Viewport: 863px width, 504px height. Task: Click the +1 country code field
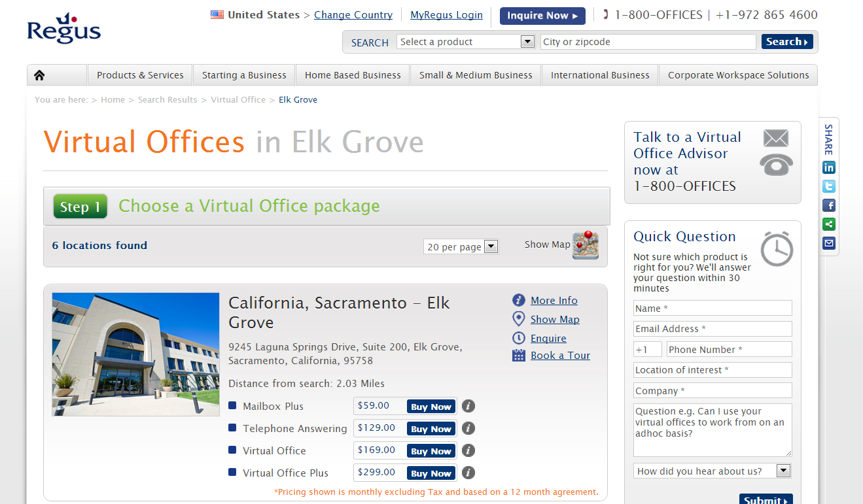click(x=648, y=349)
